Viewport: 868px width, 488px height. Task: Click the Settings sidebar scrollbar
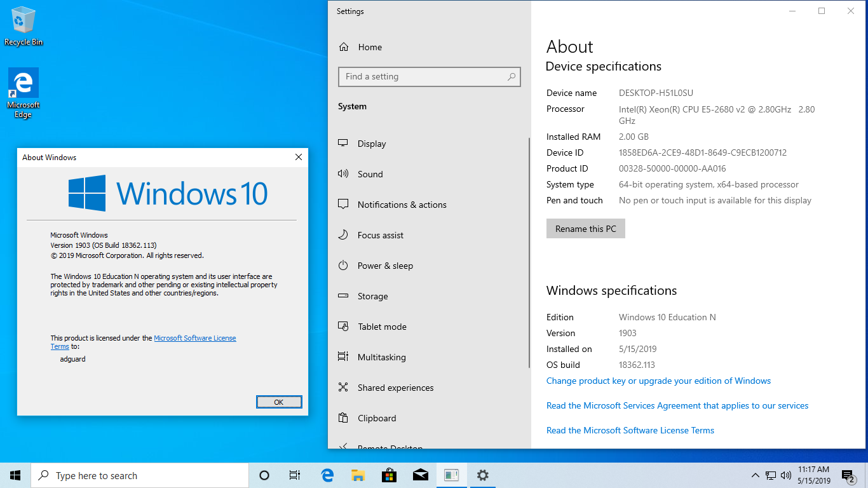pos(529,252)
